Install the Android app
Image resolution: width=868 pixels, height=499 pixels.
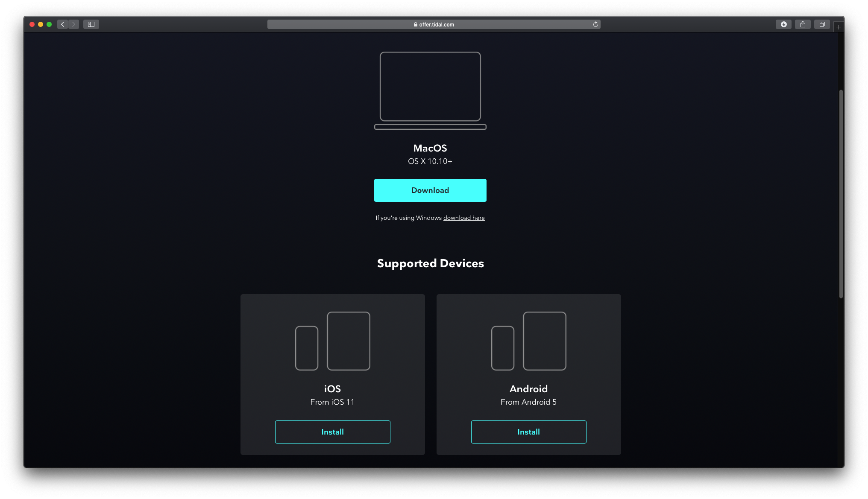528,432
